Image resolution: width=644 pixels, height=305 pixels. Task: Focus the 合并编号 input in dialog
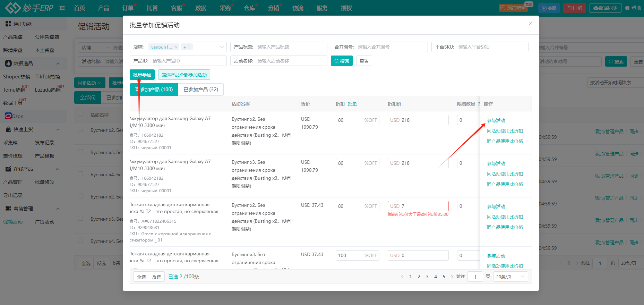tap(379, 47)
